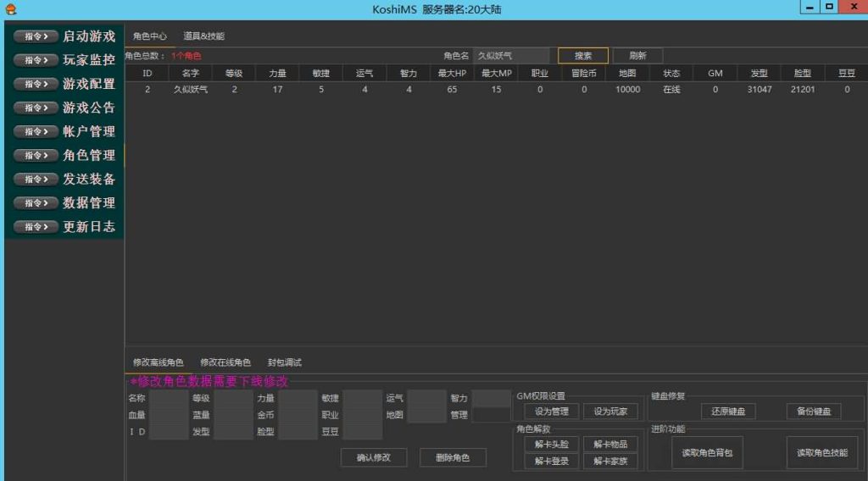Click the 刷新 refresh button
Image resolution: width=868 pixels, height=481 pixels.
[x=637, y=56]
